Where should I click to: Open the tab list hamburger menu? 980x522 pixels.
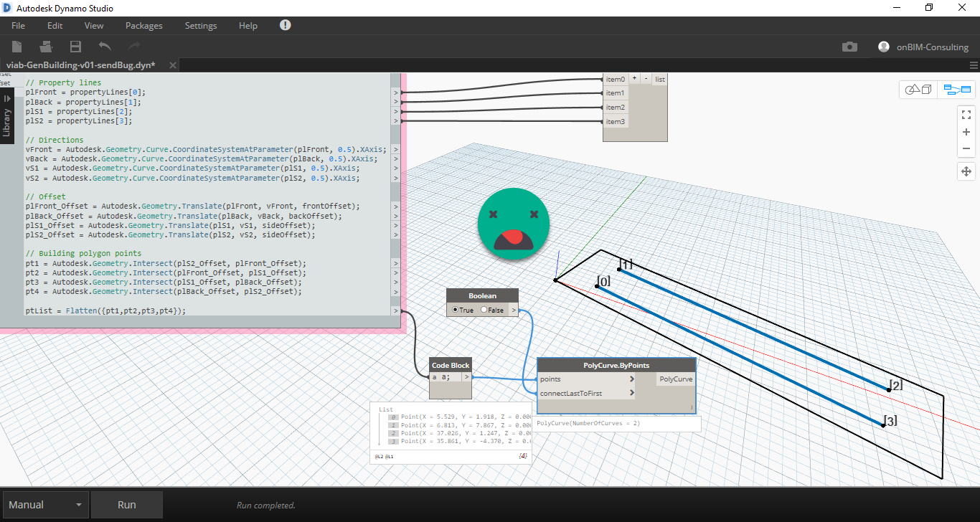click(x=973, y=65)
